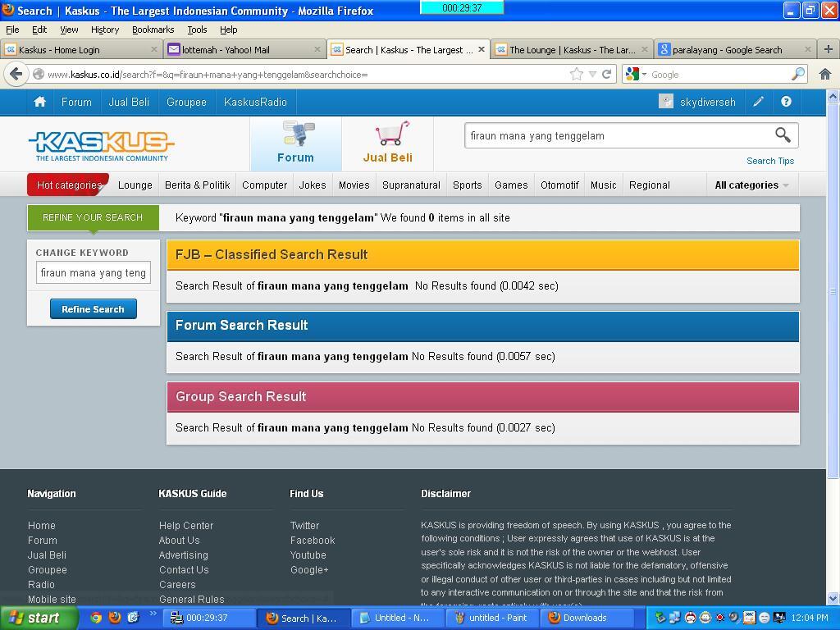This screenshot has height=630, width=840.
Task: Open the Twitter footer link
Action: pyautogui.click(x=304, y=526)
